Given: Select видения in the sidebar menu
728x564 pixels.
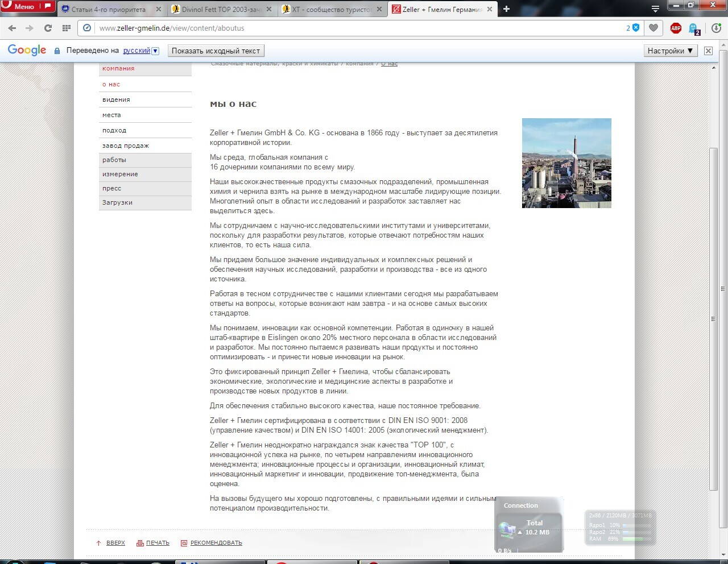Looking at the screenshot, I should coord(116,99).
